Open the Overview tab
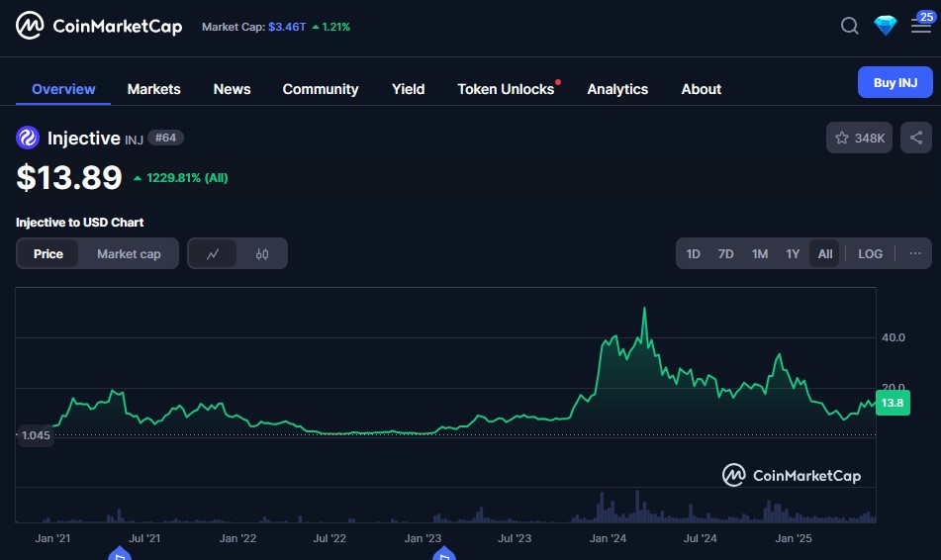This screenshot has height=560, width=941. pyautogui.click(x=63, y=89)
